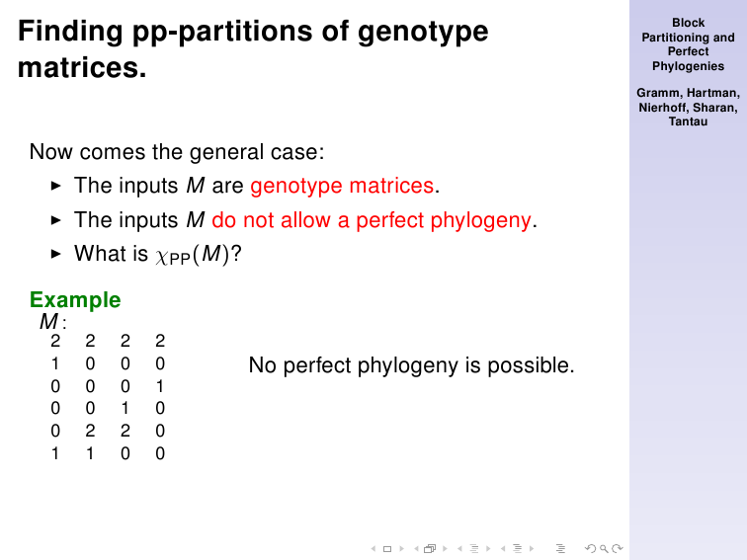Click the green Example heading
Viewport: 747px width, 560px height.
click(x=75, y=300)
